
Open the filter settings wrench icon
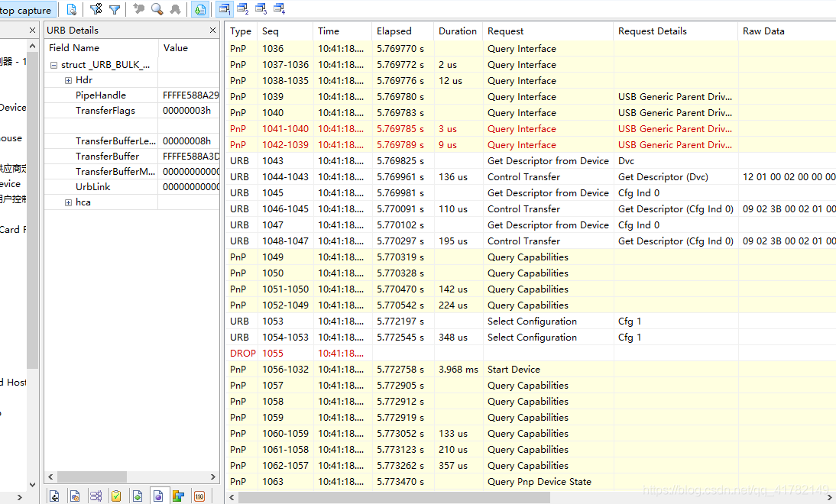(x=96, y=9)
